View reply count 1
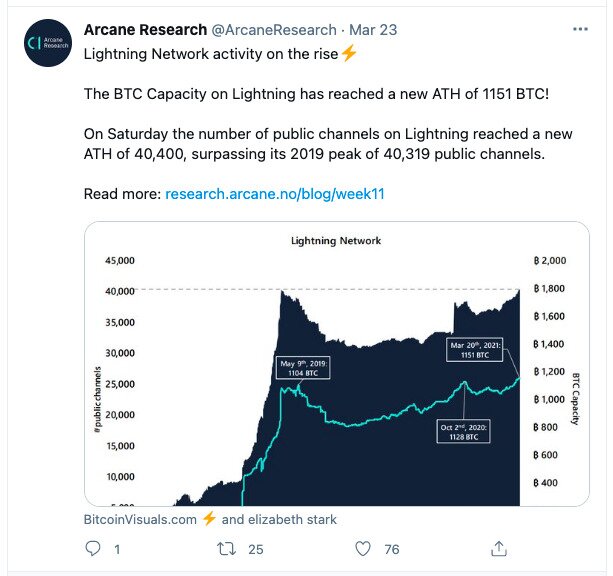 117,549
